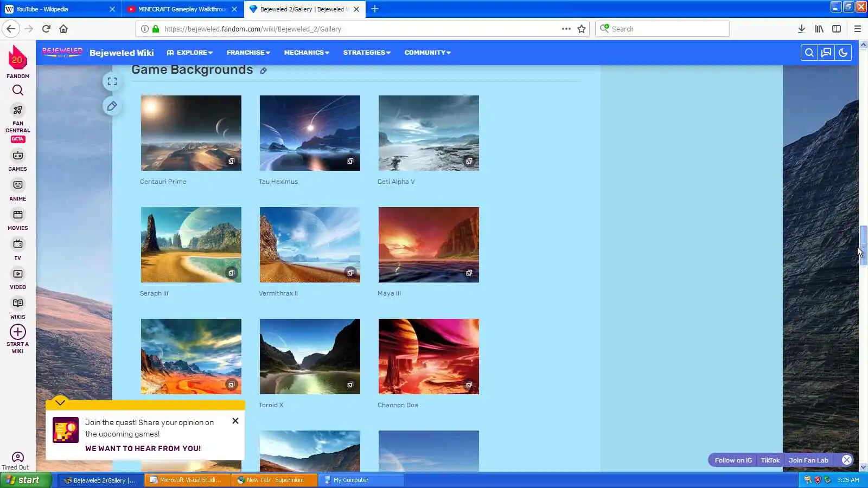Open the wiki discussions icon in header
This screenshot has width=868, height=488.
[x=826, y=53]
